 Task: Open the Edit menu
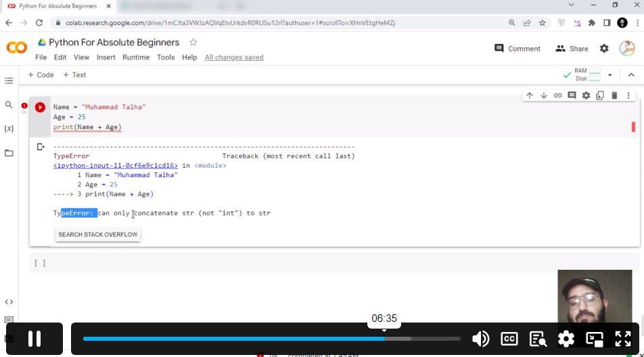coord(60,57)
